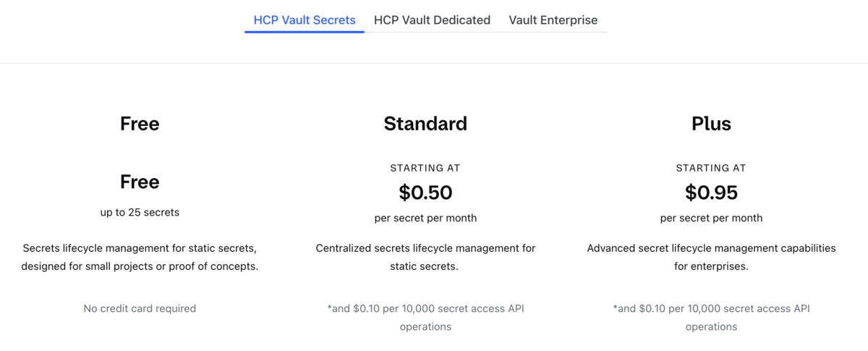Click the Free plan title heading
Viewport: 868px width, 351px height.
pyautogui.click(x=140, y=124)
